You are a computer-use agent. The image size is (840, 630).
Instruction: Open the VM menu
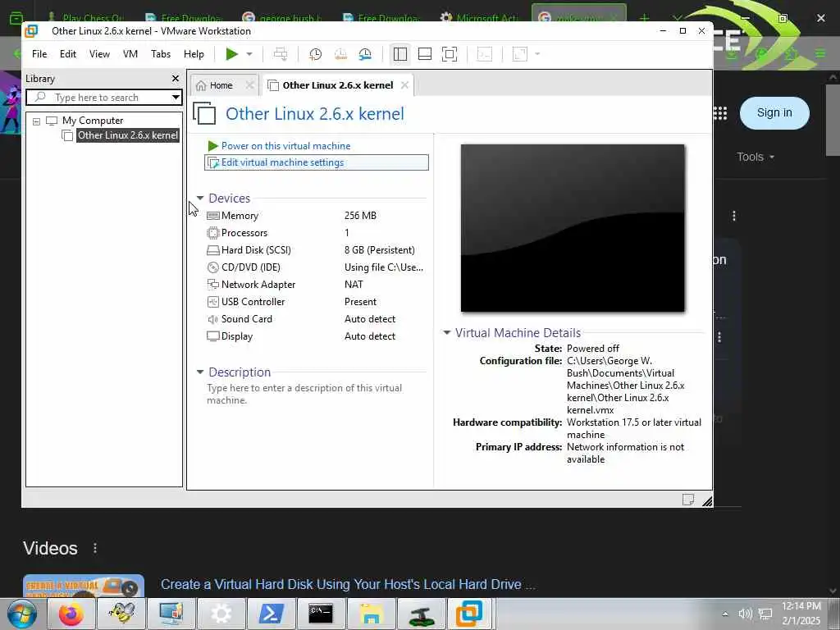tap(130, 54)
